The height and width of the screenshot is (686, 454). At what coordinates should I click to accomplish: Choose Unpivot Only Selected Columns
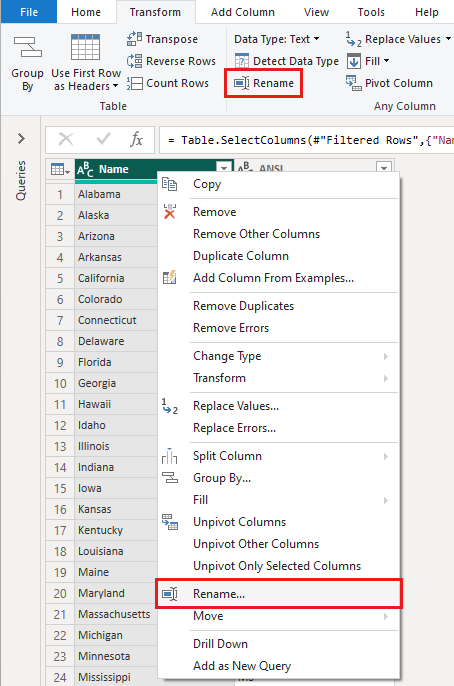278,566
